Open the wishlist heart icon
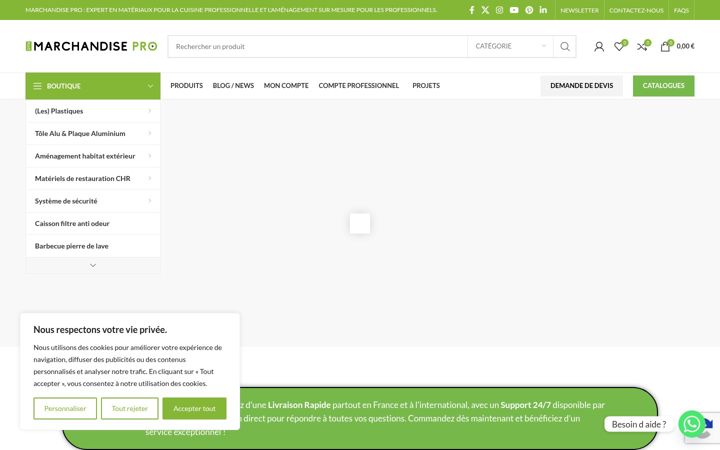The height and width of the screenshot is (450, 720). pos(619,46)
